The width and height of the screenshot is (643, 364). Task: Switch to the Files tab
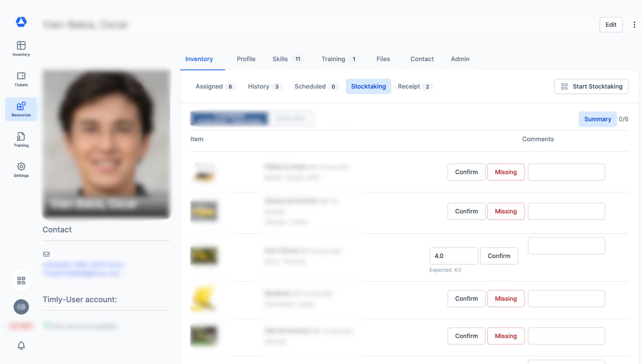(x=383, y=59)
